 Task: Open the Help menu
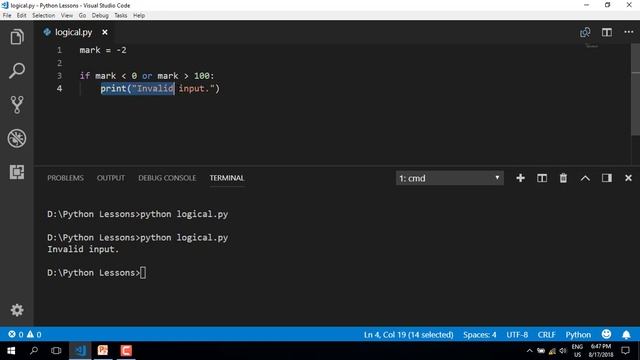coord(139,16)
